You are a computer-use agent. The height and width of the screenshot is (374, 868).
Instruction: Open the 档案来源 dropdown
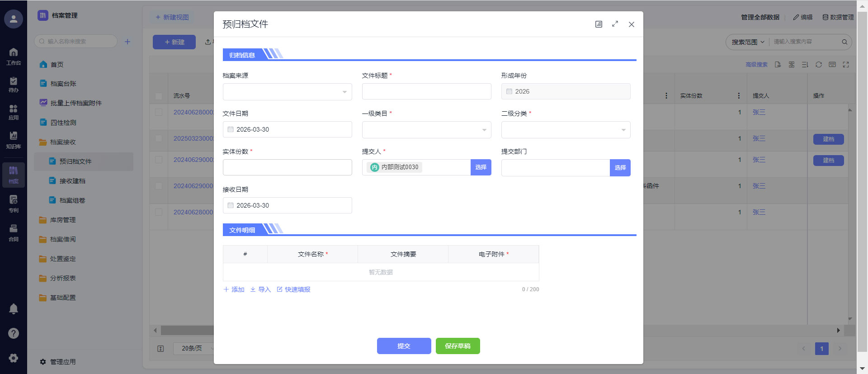pos(287,92)
